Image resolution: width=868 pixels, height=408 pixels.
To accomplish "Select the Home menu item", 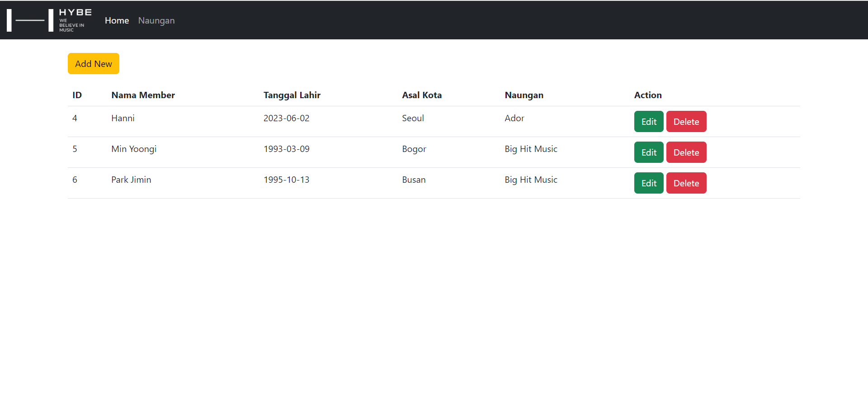I will 117,20.
